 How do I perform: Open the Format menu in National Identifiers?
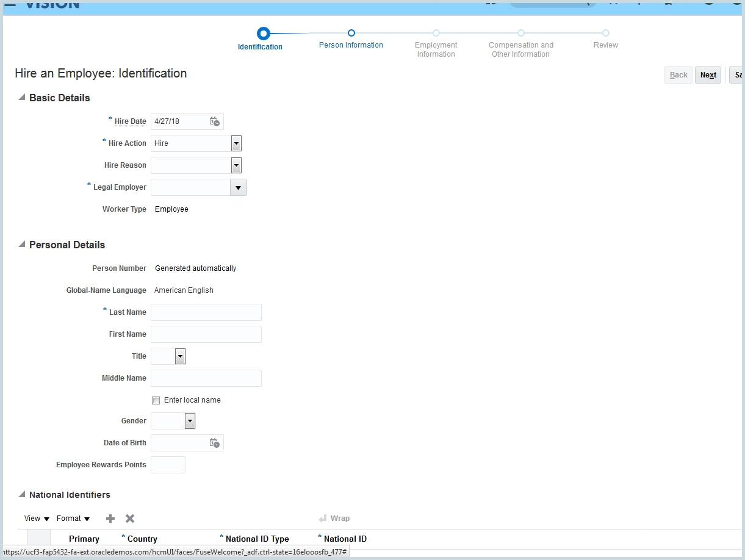(x=73, y=519)
